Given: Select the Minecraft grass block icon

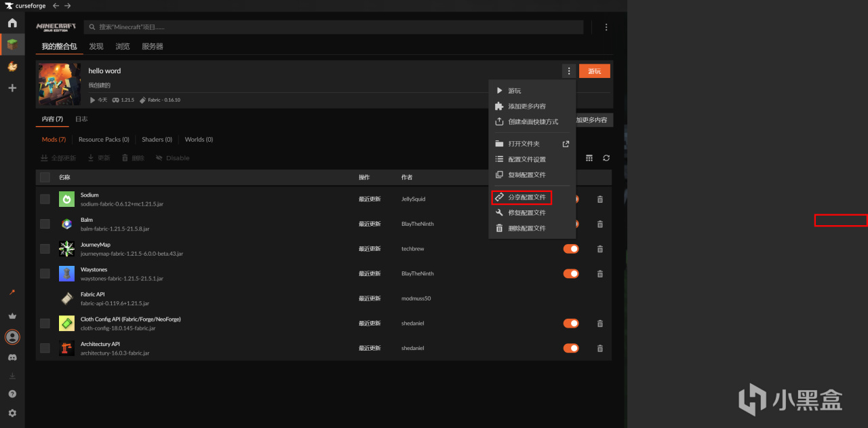Looking at the screenshot, I should (12, 45).
